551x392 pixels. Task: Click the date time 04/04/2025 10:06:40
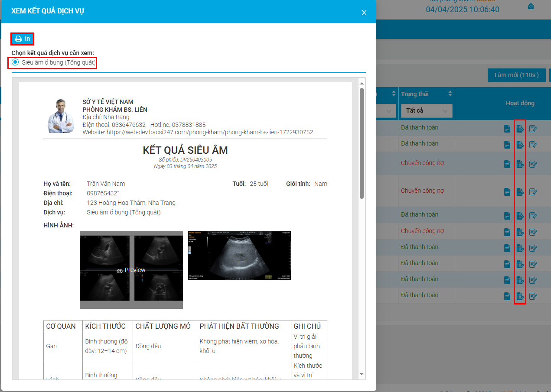463,10
